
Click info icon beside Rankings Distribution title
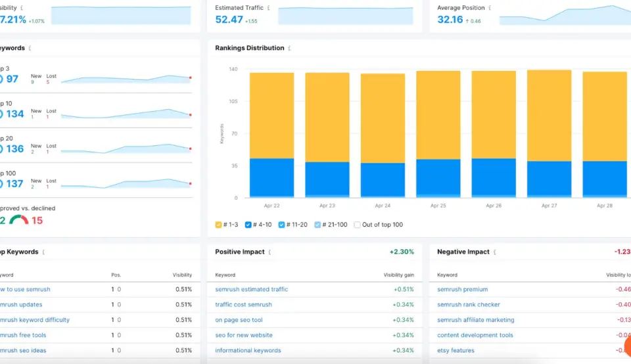(x=289, y=48)
